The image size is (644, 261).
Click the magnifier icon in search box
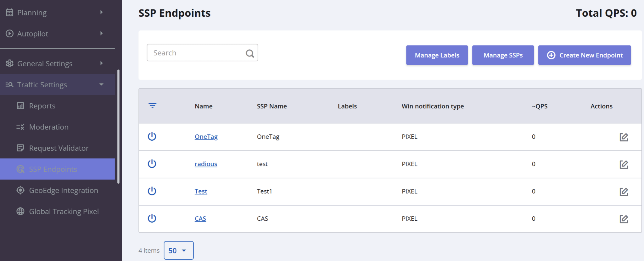pos(250,53)
